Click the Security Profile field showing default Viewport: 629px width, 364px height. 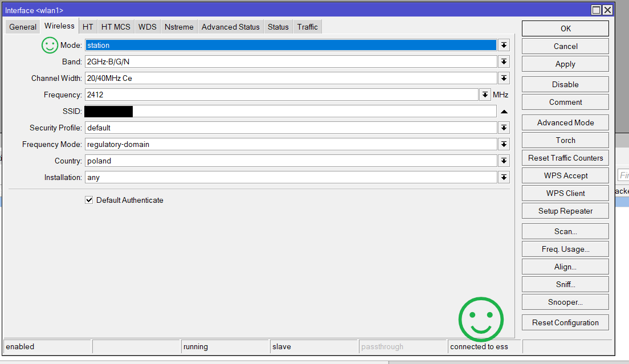click(x=291, y=128)
